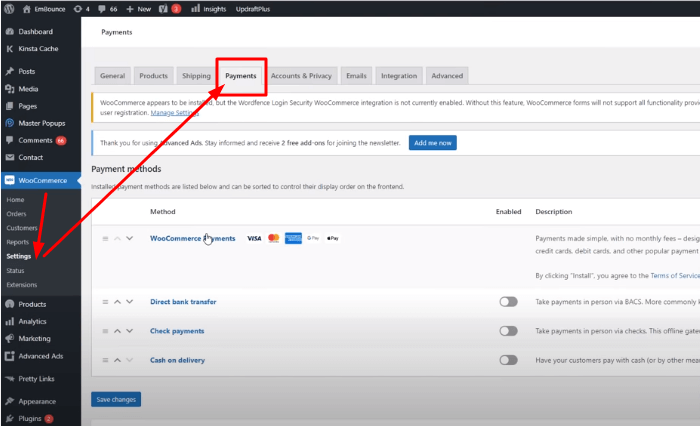The image size is (700, 426).
Task: Open WooCommerce Home submenu
Action: 15,200
